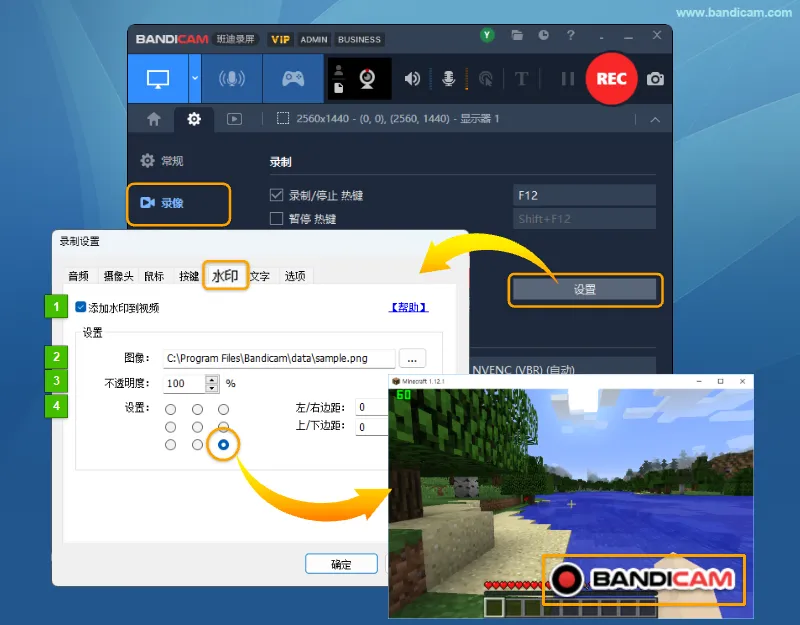The height and width of the screenshot is (625, 800).
Task: Select bottom-center watermark position radio
Action: point(197,445)
